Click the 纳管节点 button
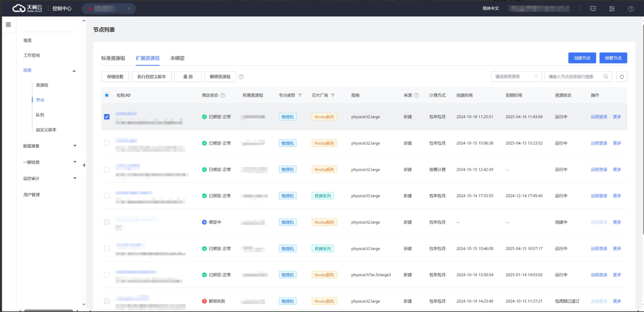 coord(613,58)
